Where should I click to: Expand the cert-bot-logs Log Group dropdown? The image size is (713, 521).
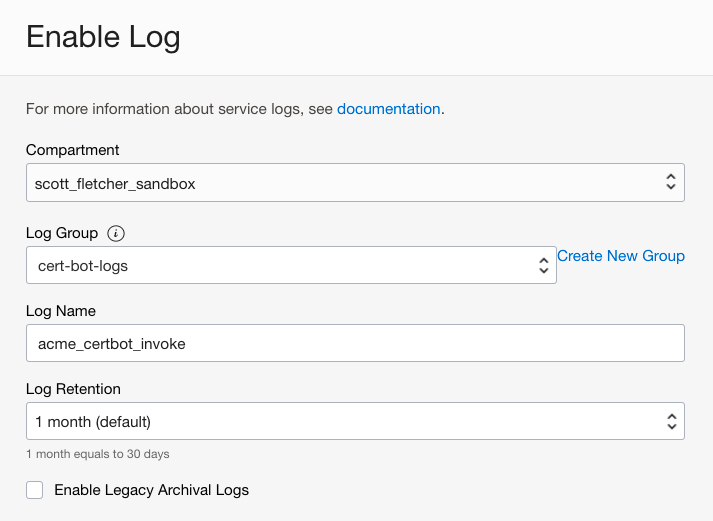280,265
